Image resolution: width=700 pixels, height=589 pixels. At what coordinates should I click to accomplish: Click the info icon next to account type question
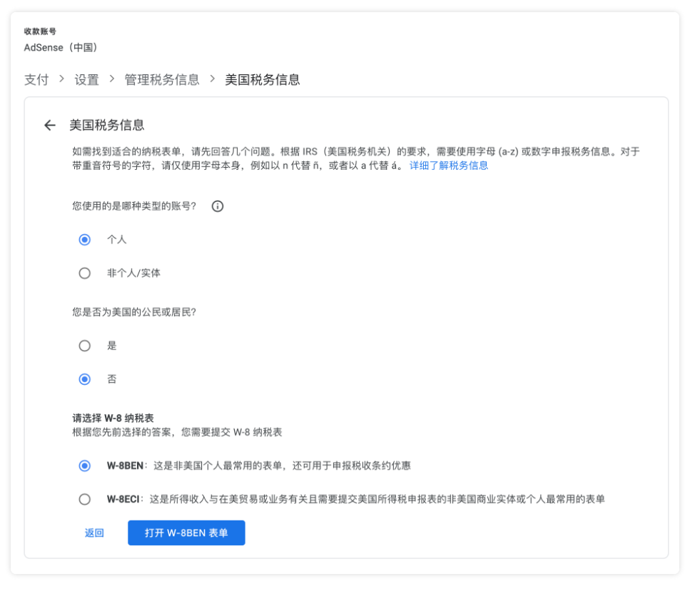pyautogui.click(x=218, y=206)
